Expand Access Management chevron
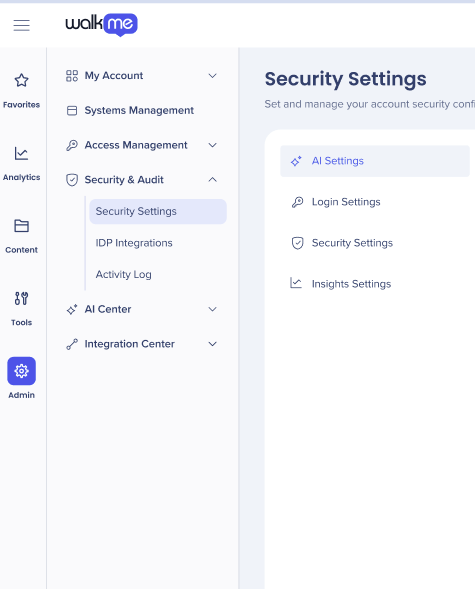The width and height of the screenshot is (475, 589). point(213,145)
